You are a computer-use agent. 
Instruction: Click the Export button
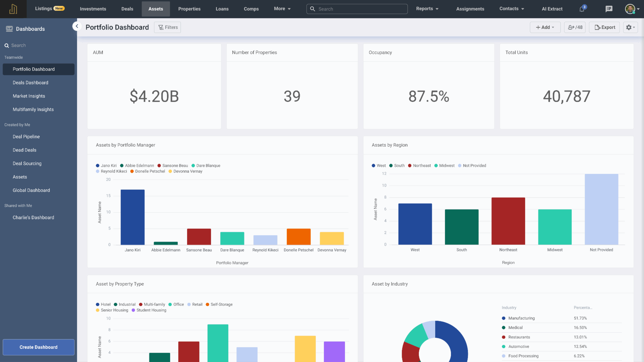[605, 27]
